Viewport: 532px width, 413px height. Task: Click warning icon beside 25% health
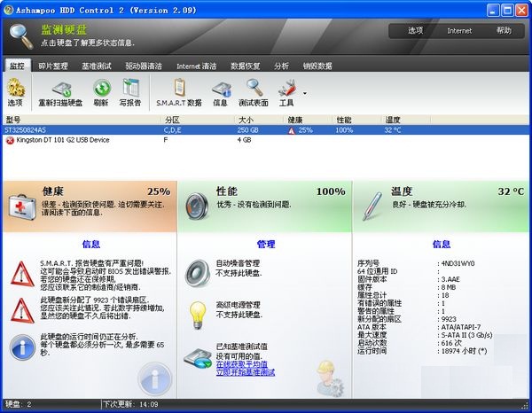tap(292, 130)
